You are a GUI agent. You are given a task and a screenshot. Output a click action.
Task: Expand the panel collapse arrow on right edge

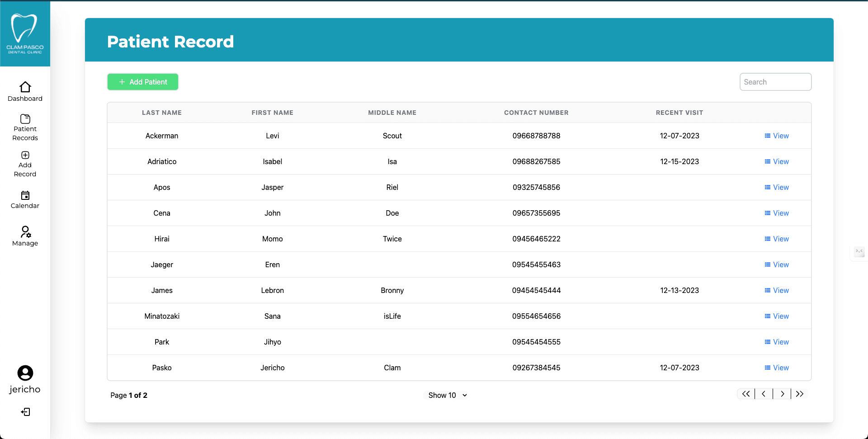point(859,252)
